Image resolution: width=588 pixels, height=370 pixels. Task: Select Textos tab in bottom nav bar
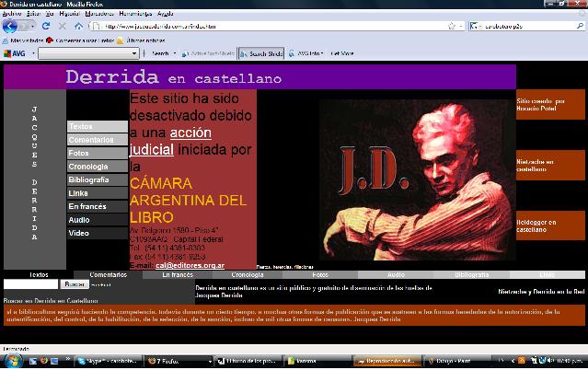(39, 274)
